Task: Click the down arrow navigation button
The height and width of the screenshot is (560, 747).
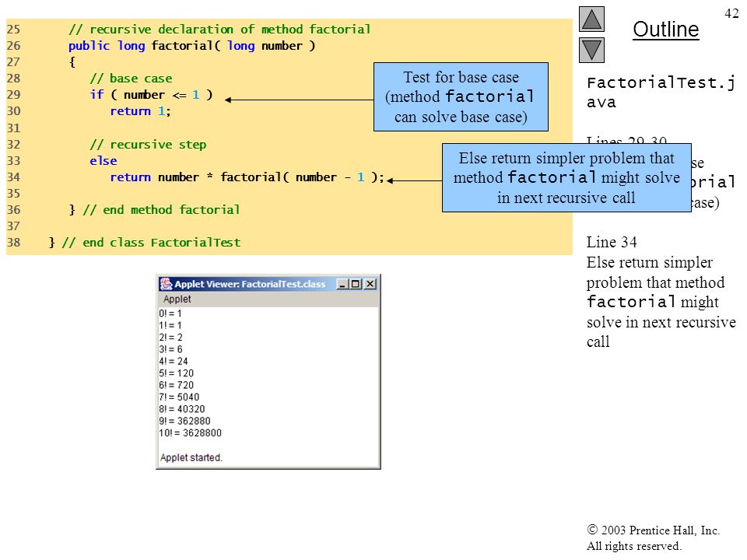Action: pyautogui.click(x=591, y=50)
